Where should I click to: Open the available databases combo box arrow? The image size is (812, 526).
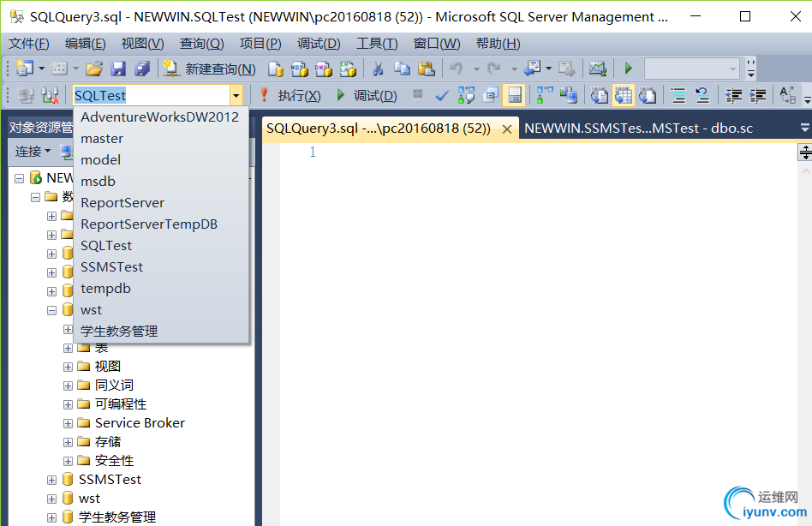236,95
